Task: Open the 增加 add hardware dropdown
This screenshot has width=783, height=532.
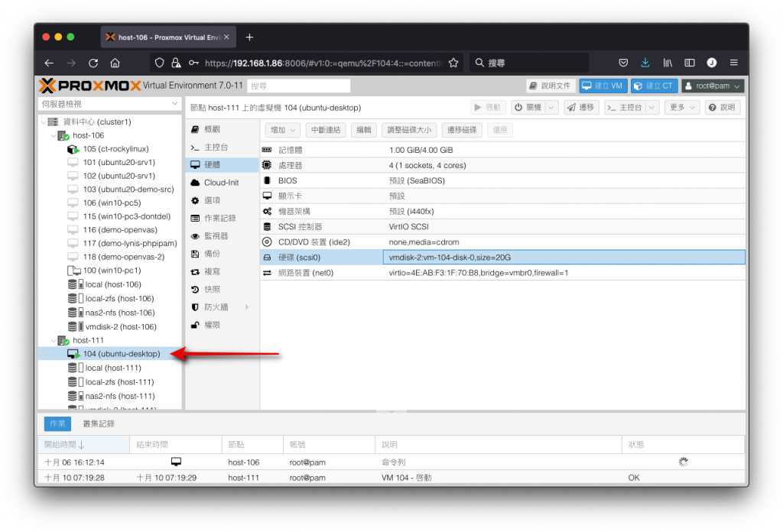Action: (x=283, y=130)
